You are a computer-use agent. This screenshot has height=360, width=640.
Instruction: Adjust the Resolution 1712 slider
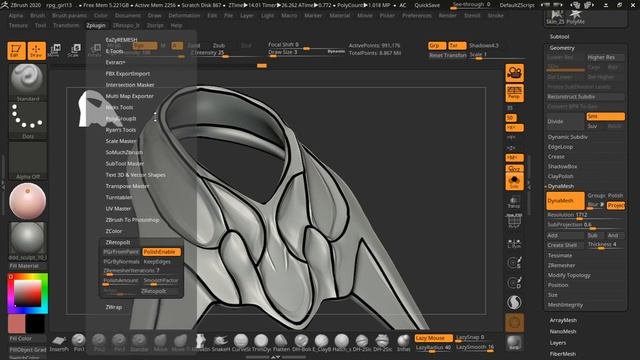click(x=585, y=215)
